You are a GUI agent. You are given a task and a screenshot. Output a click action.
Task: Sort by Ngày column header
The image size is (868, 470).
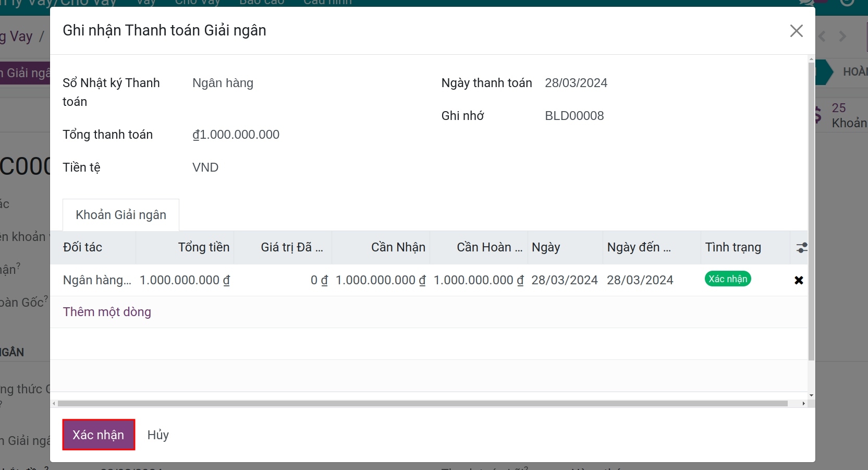point(566,247)
